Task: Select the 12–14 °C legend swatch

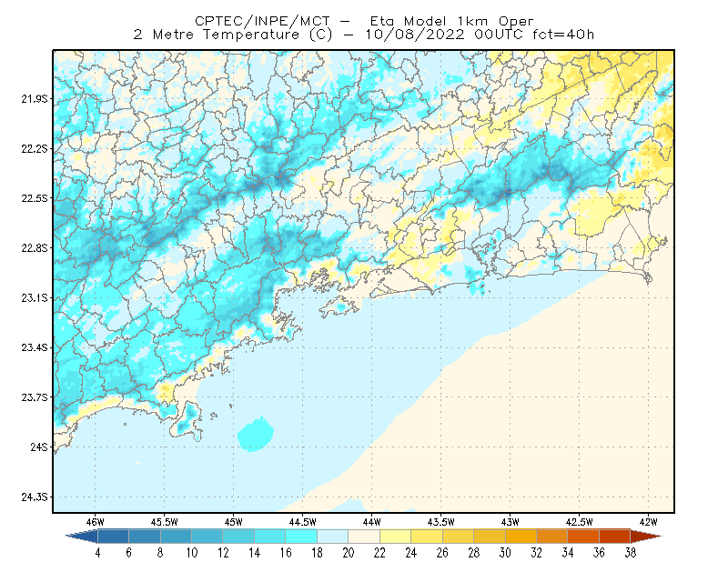Action: pyautogui.click(x=238, y=537)
